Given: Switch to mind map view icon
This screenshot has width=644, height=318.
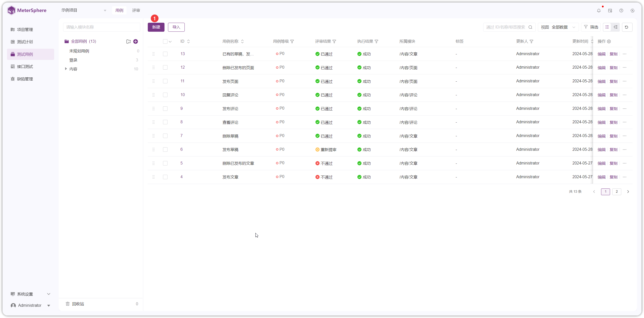Looking at the screenshot, I should click(x=616, y=27).
